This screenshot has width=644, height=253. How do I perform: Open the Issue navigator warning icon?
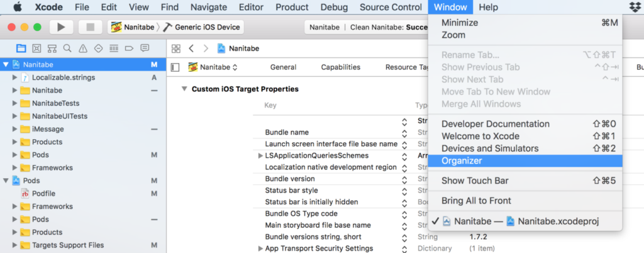click(83, 48)
